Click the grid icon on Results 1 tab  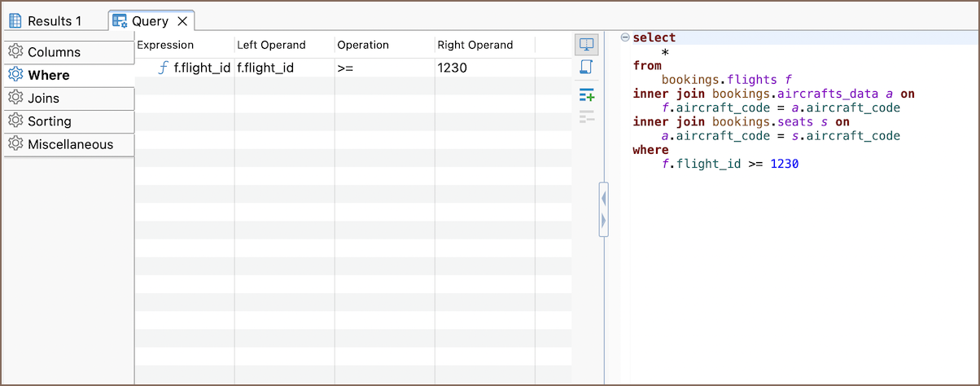[x=15, y=21]
